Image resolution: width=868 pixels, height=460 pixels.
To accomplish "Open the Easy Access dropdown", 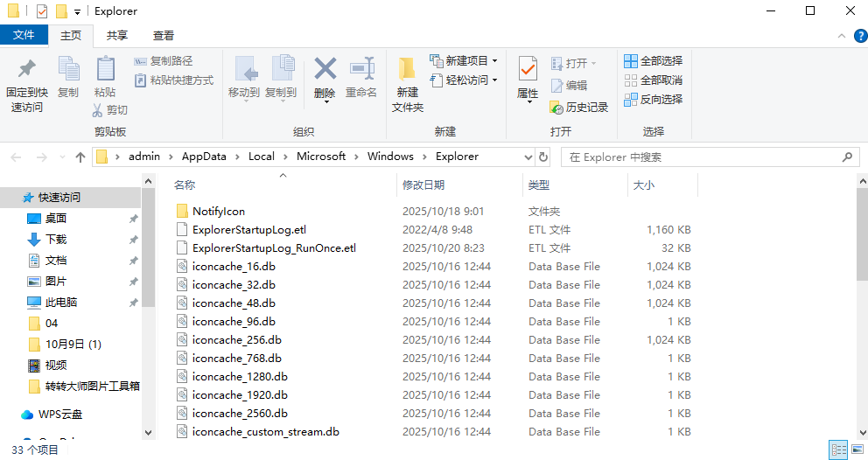I will pos(494,80).
